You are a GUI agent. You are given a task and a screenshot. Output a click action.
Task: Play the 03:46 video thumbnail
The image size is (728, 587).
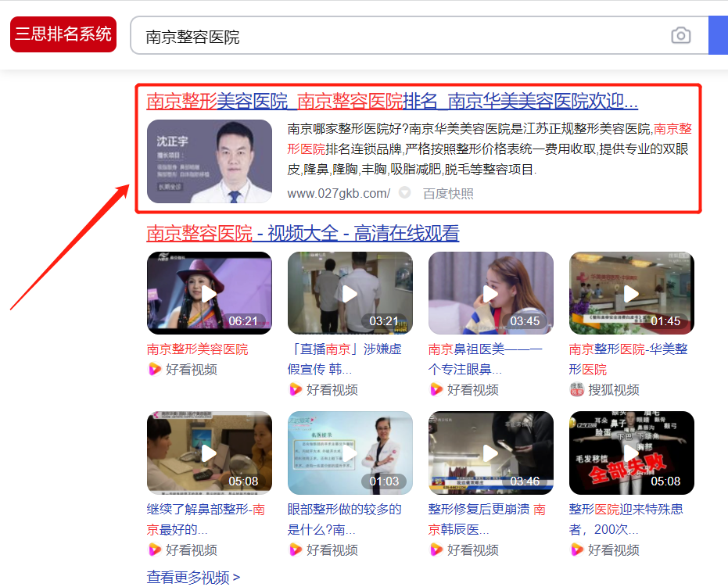pyautogui.click(x=491, y=453)
